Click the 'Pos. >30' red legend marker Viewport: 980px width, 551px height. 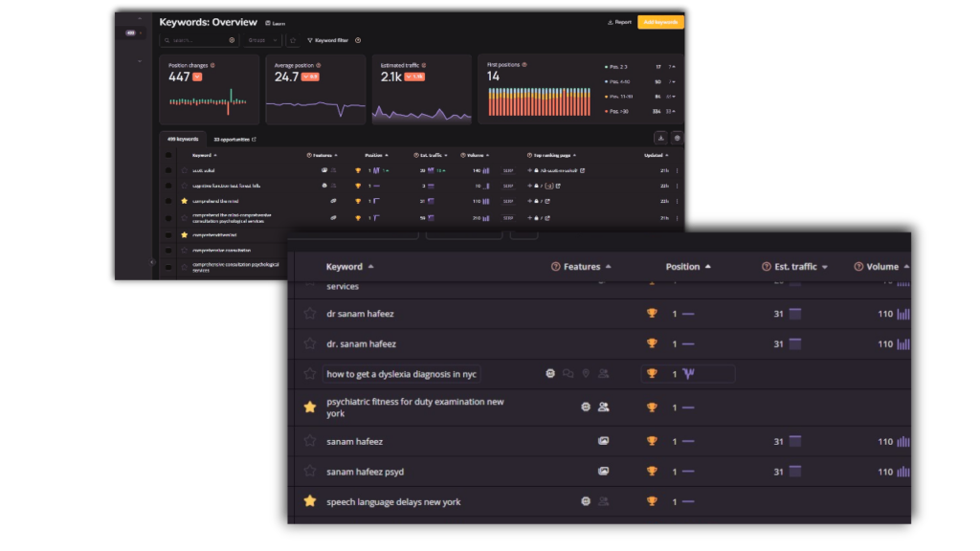click(x=607, y=111)
